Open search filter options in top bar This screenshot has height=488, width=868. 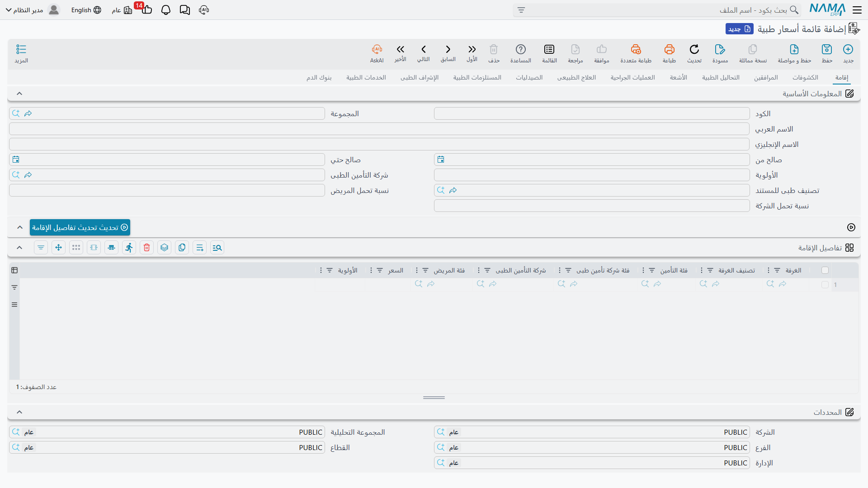[521, 10]
